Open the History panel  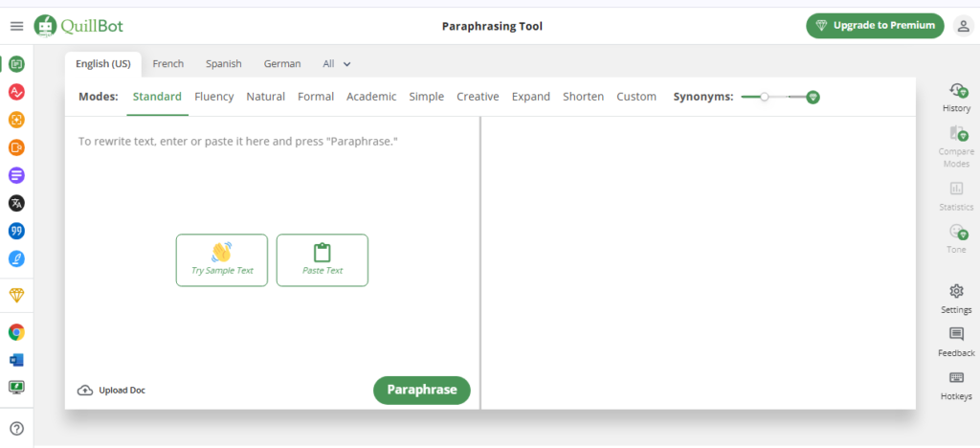(x=956, y=98)
